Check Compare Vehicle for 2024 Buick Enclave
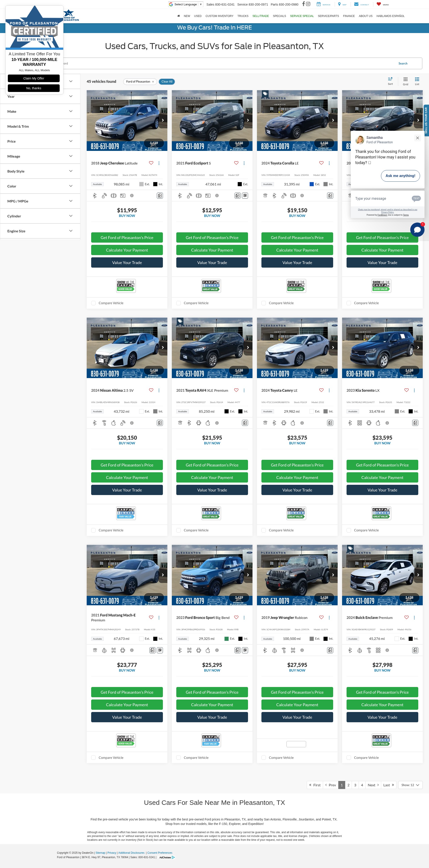The image size is (429, 868). 349,758
